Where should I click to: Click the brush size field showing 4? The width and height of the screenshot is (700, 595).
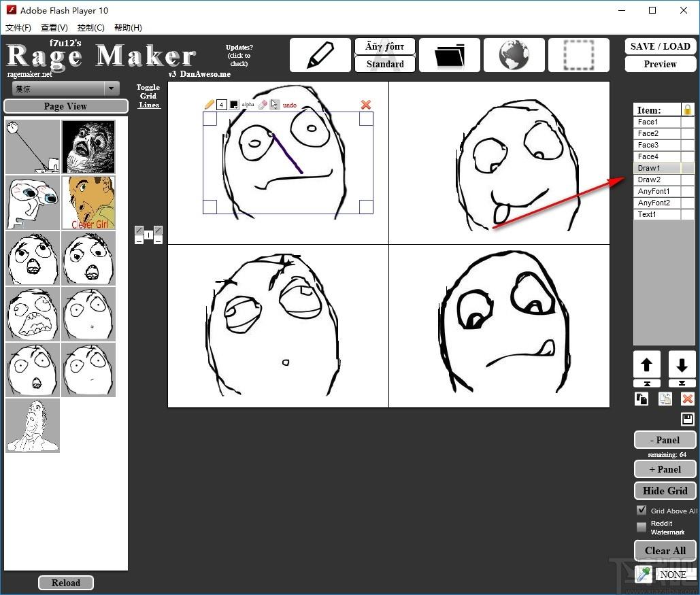click(x=222, y=105)
